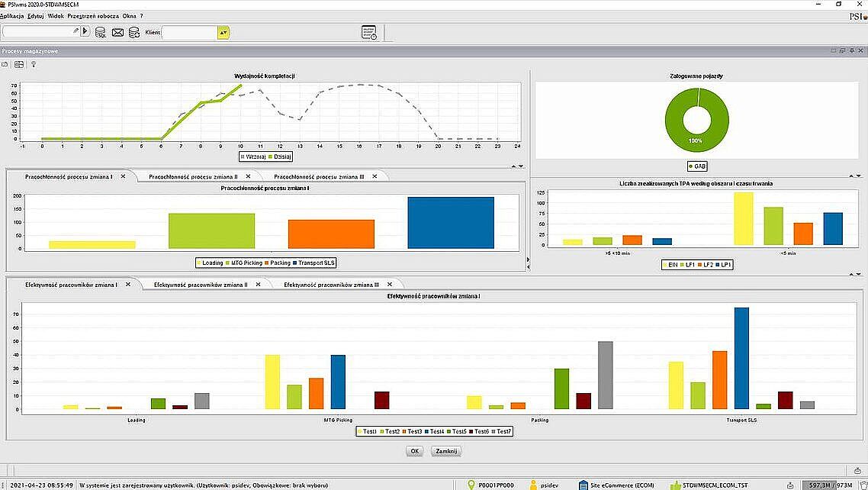This screenshot has height=490, width=868.
Task: Click the icon at right end of bottom panel bar
Action: pyautogui.click(x=857, y=471)
